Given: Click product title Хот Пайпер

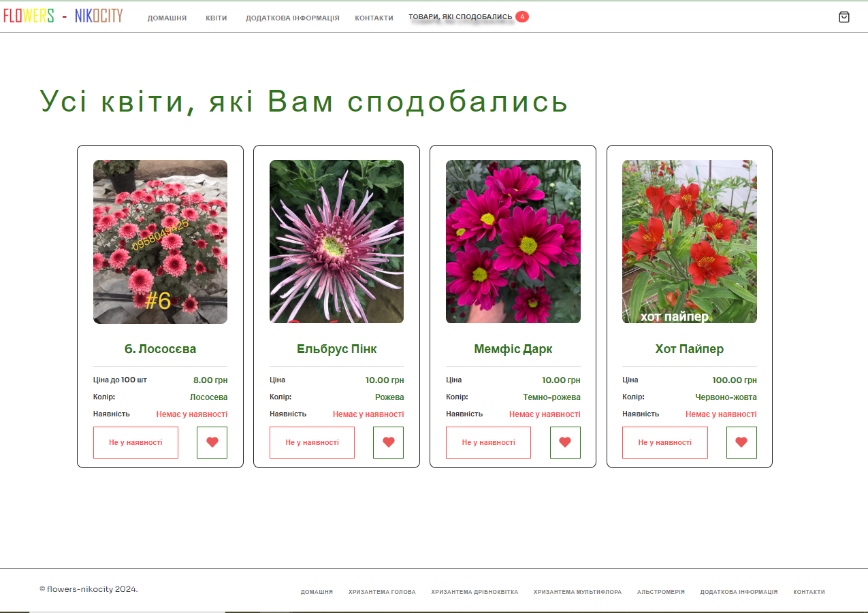Looking at the screenshot, I should pyautogui.click(x=690, y=349).
